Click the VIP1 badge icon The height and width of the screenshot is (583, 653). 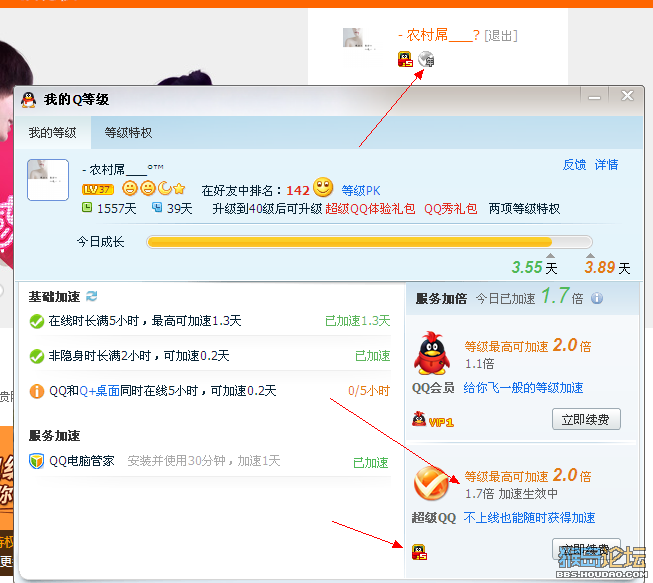coord(433,420)
